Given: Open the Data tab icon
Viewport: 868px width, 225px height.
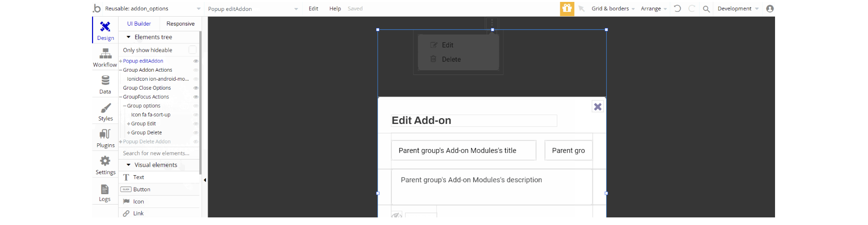Looking at the screenshot, I should point(105,84).
